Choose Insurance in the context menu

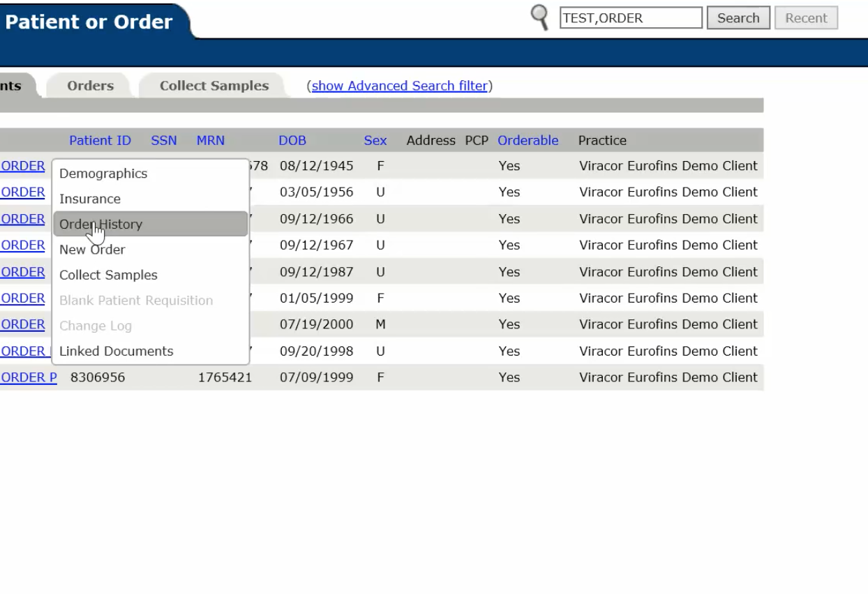(x=90, y=199)
